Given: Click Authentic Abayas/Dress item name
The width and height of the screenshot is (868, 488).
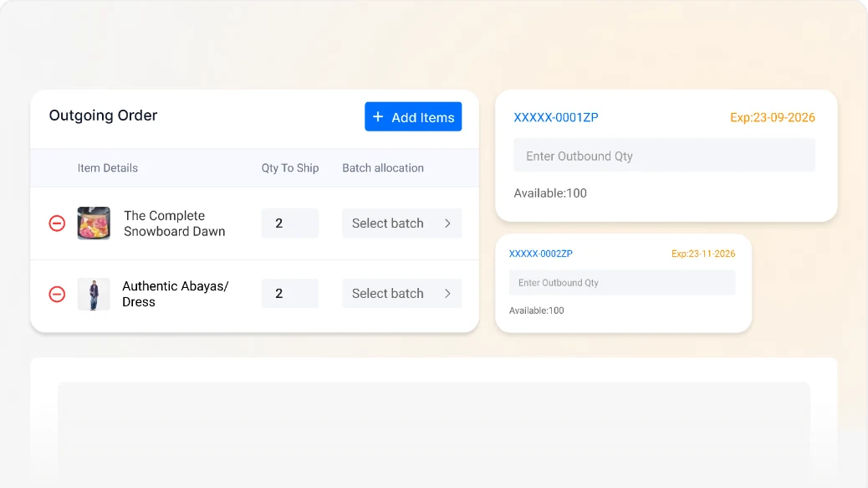Looking at the screenshot, I should click(x=176, y=294).
